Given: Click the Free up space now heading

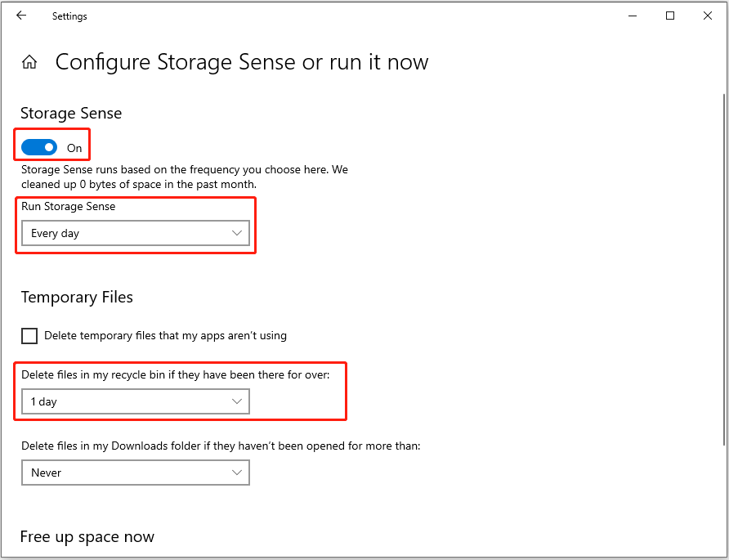Looking at the screenshot, I should tap(87, 536).
